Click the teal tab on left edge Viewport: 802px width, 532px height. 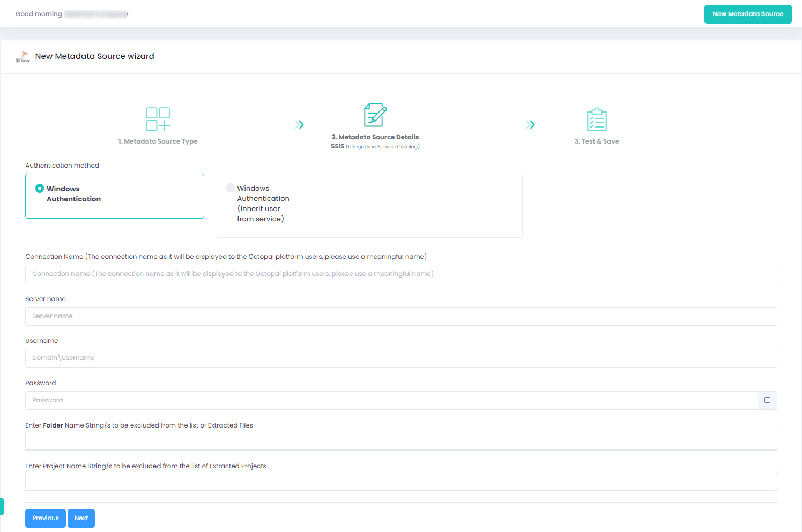(x=2, y=506)
